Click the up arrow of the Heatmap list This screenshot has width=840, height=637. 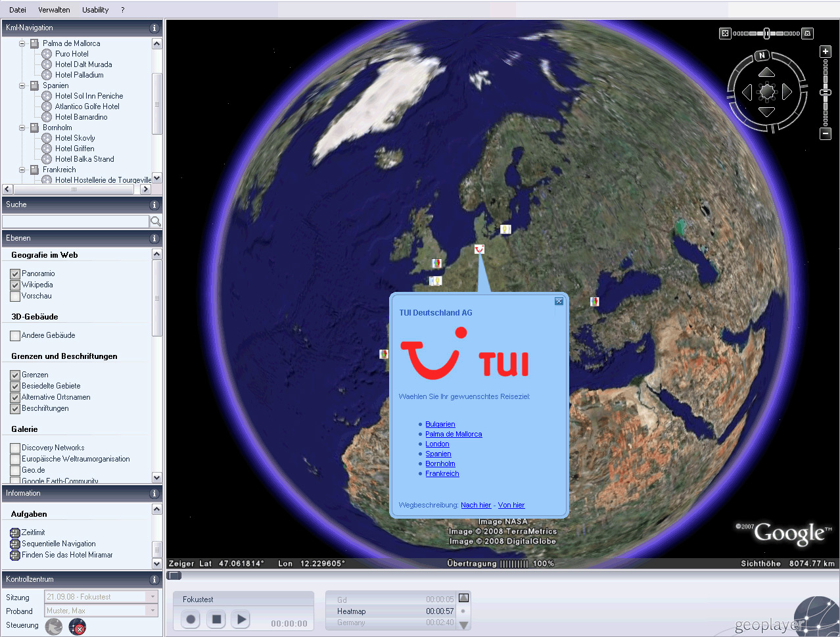[463, 598]
